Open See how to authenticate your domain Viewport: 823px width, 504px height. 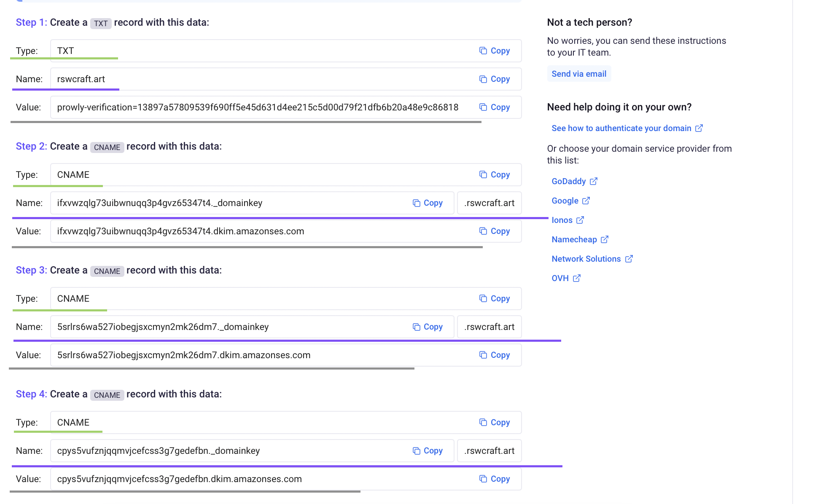pos(627,128)
